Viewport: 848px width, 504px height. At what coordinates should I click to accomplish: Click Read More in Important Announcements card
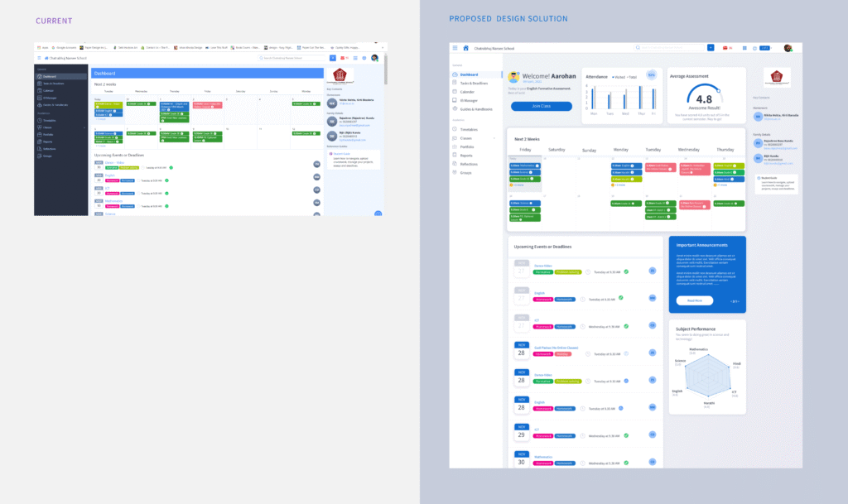(694, 300)
